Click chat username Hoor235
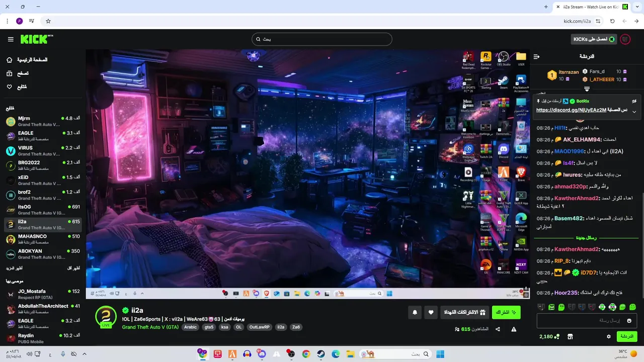The image size is (644, 362). click(566, 293)
